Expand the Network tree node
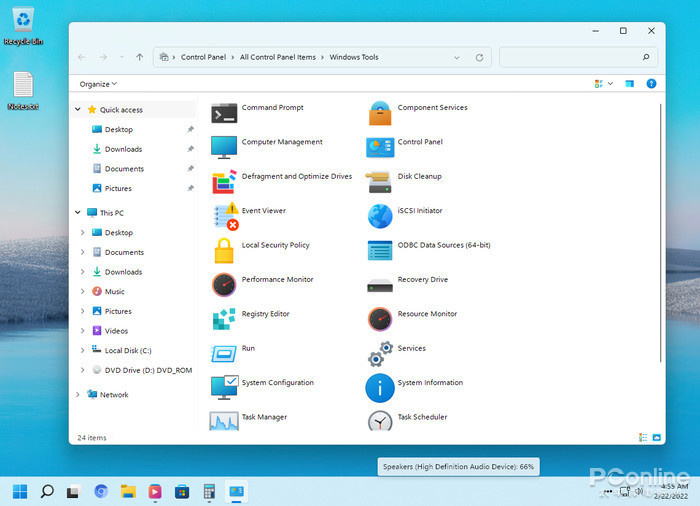This screenshot has height=506, width=700. click(79, 395)
